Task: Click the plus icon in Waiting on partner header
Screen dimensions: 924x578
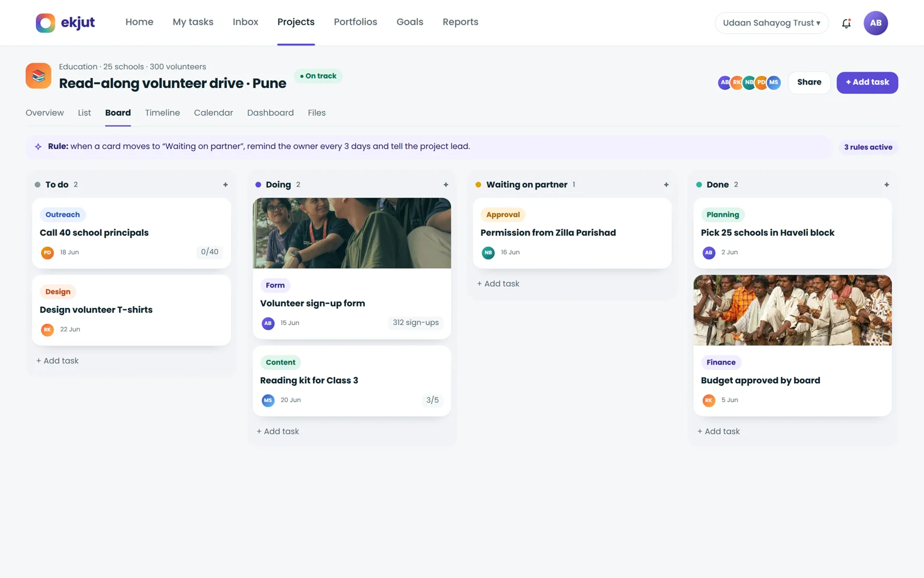Action: pyautogui.click(x=666, y=185)
